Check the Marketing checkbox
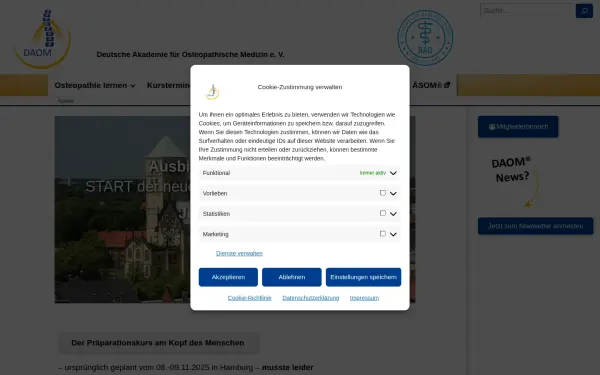 pyautogui.click(x=383, y=233)
